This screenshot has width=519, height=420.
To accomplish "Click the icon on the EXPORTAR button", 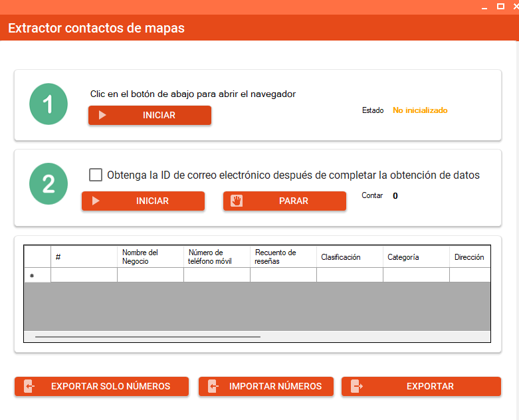I will [x=357, y=387].
